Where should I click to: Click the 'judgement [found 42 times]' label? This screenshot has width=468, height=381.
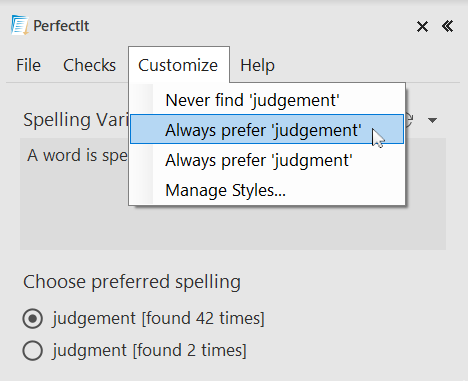pyautogui.click(x=158, y=318)
